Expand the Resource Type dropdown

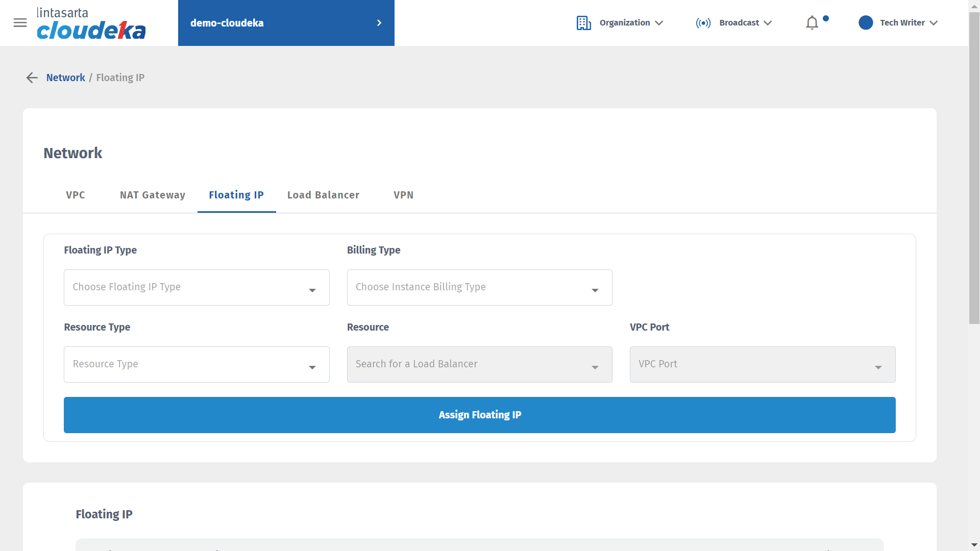point(197,364)
